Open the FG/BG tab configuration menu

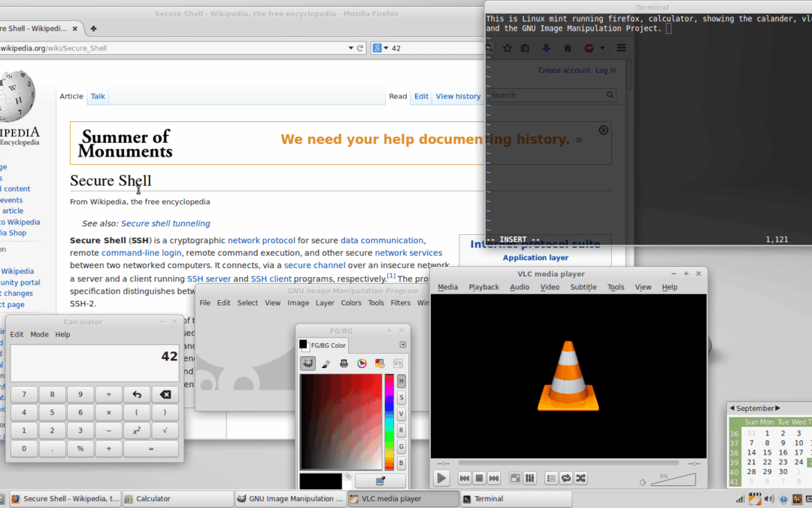(403, 345)
